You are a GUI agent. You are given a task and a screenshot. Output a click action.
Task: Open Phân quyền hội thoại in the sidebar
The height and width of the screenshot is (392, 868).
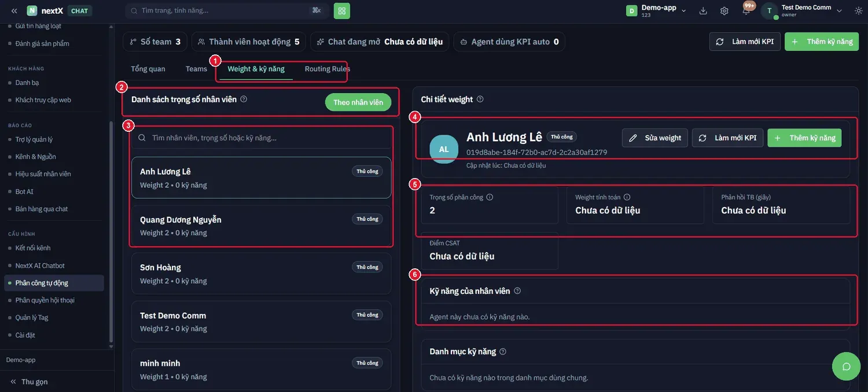pyautogui.click(x=45, y=300)
